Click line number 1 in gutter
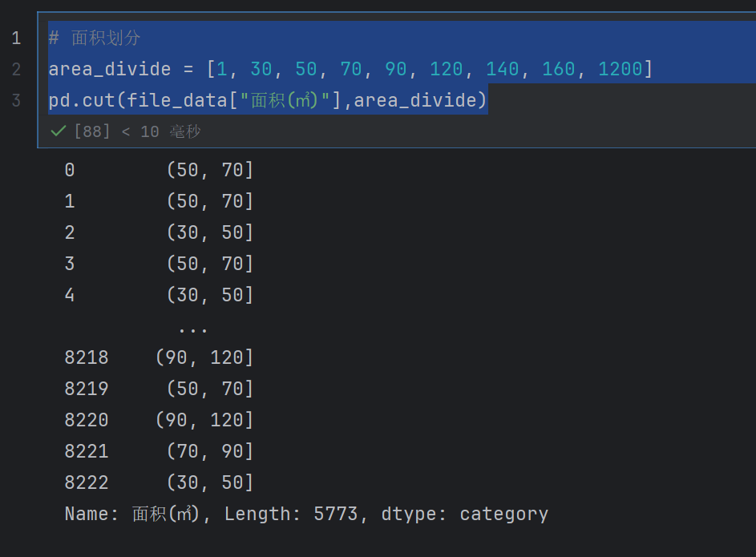756x557 pixels. point(16,38)
